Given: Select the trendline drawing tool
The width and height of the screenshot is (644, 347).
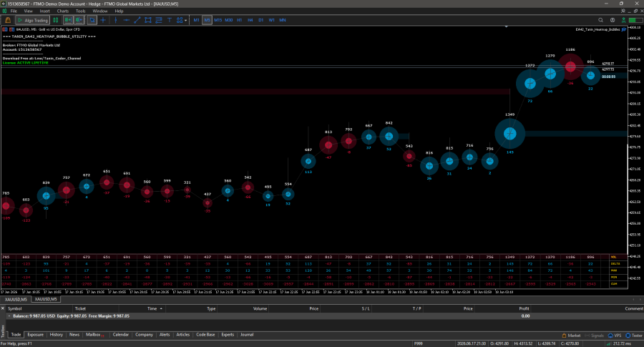Looking at the screenshot, I should [x=137, y=20].
